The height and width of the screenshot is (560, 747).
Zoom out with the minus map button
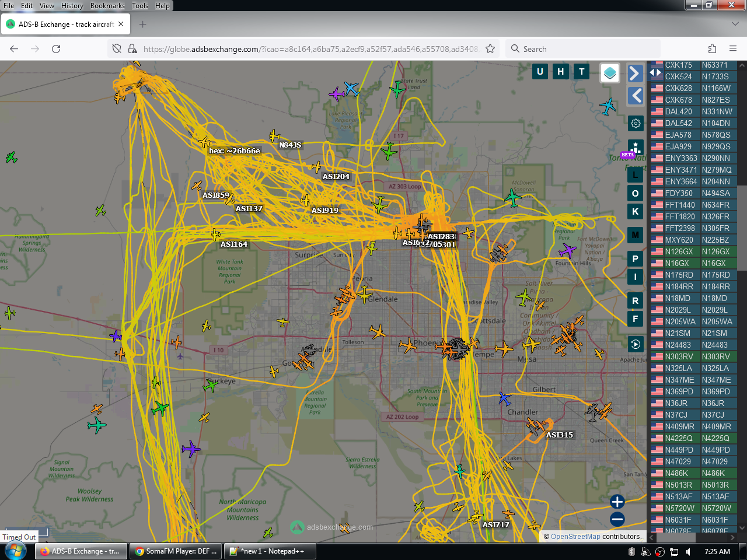pyautogui.click(x=617, y=519)
